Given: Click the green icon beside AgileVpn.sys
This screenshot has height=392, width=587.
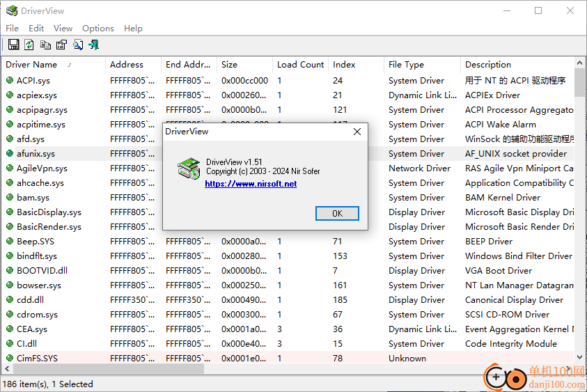Looking at the screenshot, I should click(x=10, y=168).
